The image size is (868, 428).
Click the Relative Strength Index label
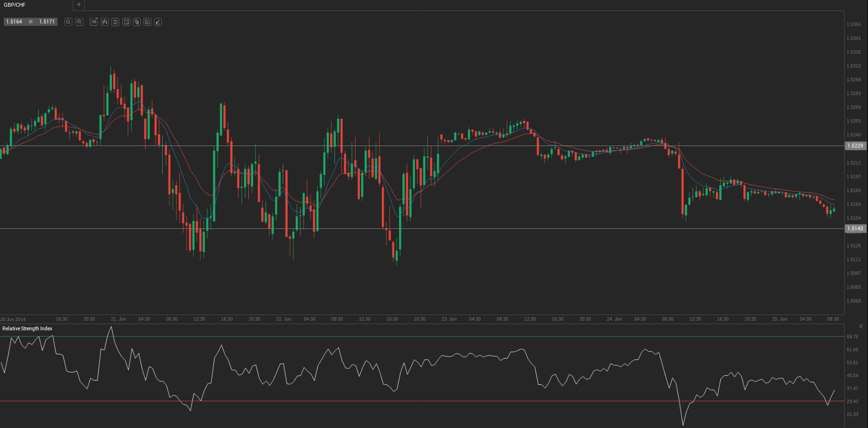click(27, 328)
